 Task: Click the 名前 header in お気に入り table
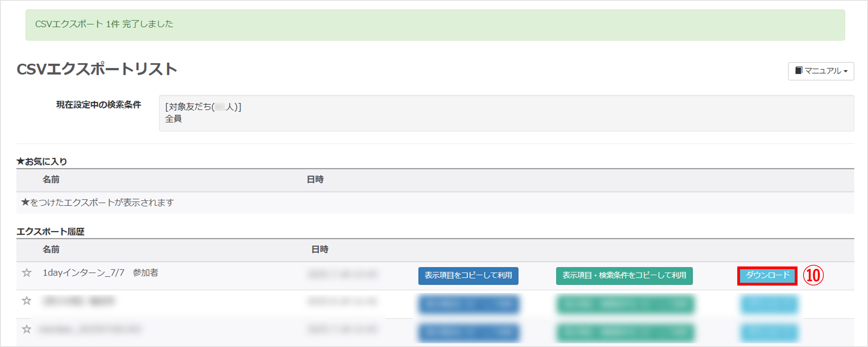click(51, 180)
